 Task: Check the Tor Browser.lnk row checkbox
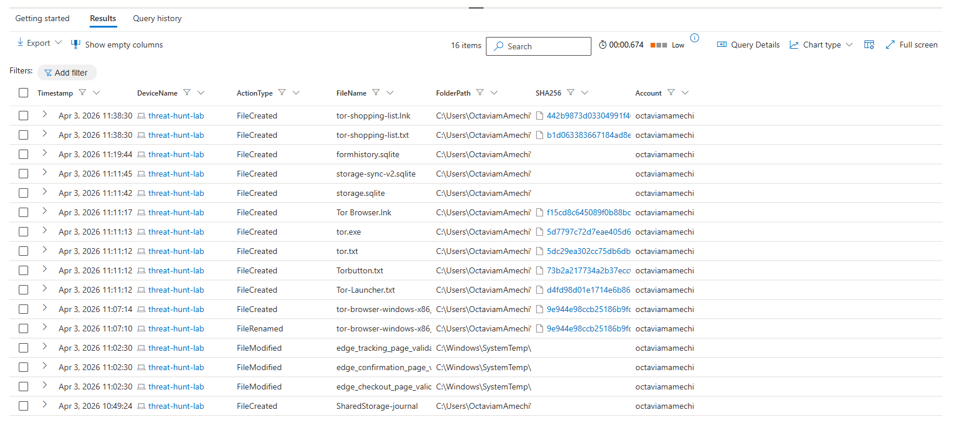tap(23, 212)
